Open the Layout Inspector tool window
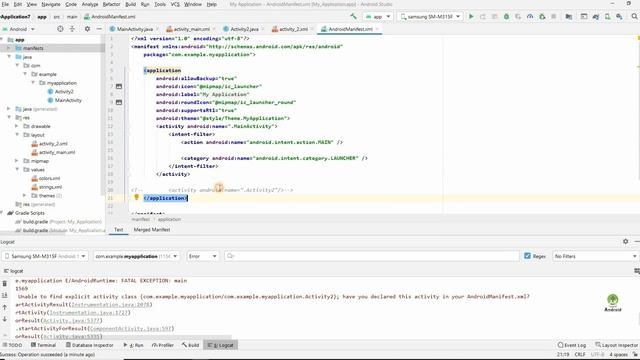This screenshot has height=360, width=640. (x=616, y=345)
